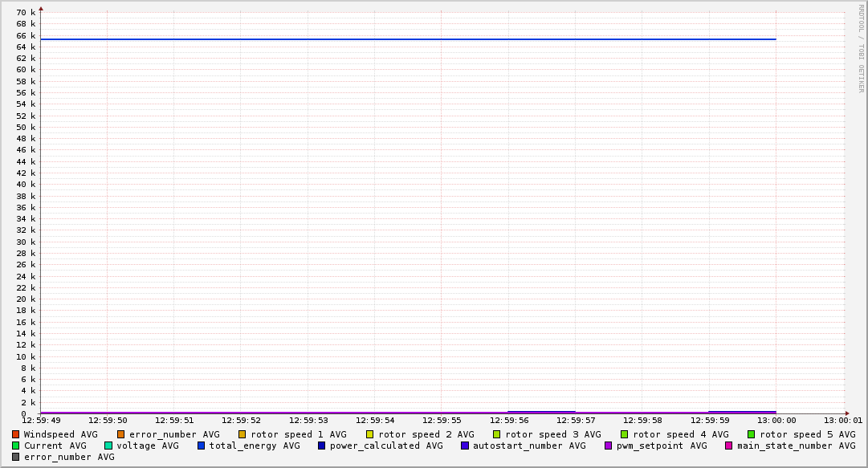Click the 12:59:55 time axis label
868x468 pixels.
pyautogui.click(x=441, y=421)
